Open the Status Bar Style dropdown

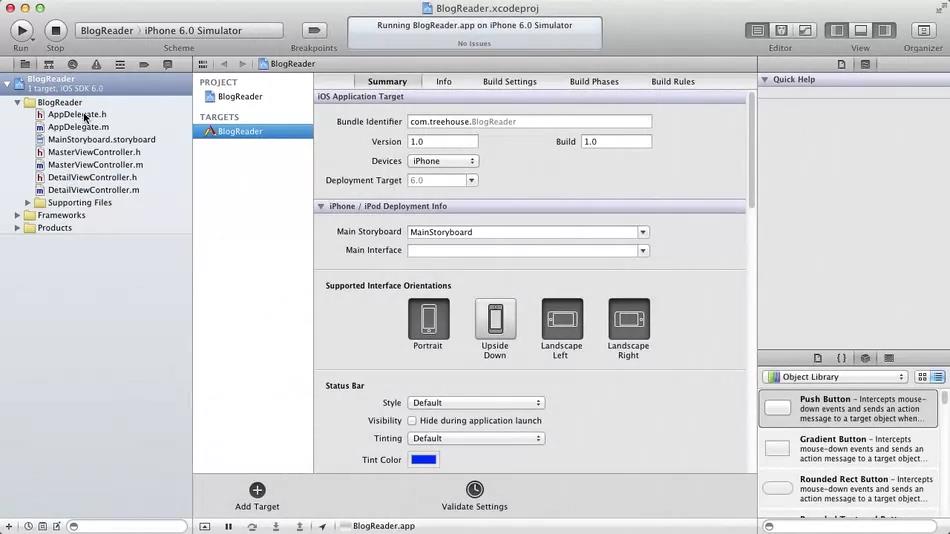pyautogui.click(x=476, y=402)
